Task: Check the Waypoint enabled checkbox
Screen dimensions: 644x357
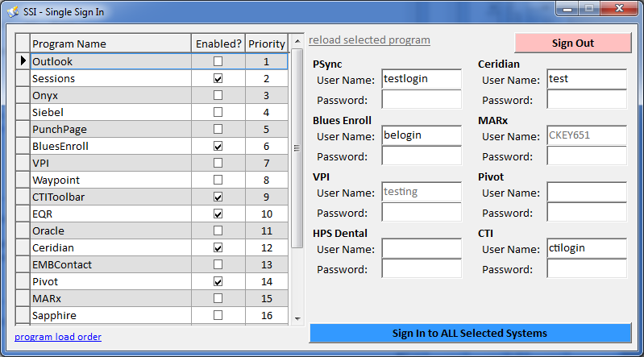Action: [x=218, y=180]
